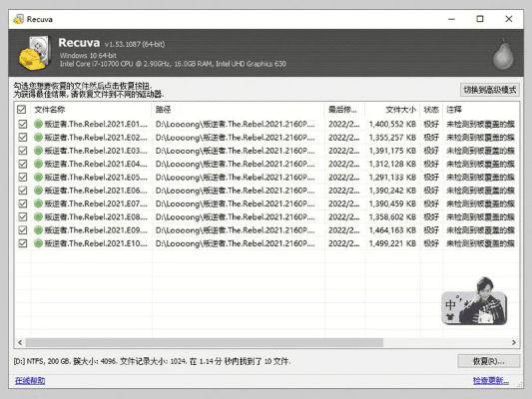Open the 在线帮助 online help link
The width and height of the screenshot is (532, 399).
[x=30, y=381]
